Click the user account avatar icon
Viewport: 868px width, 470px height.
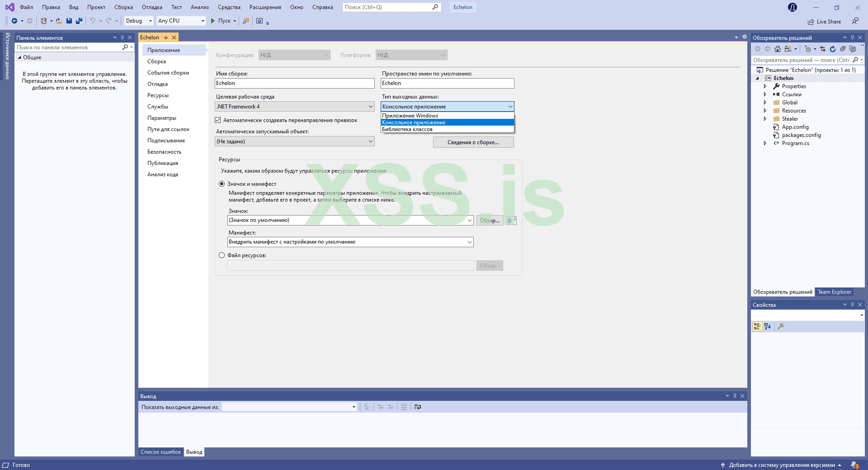click(793, 7)
